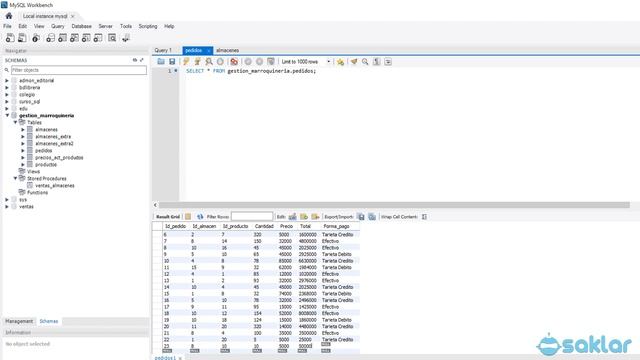Image resolution: width=640 pixels, height=360 pixels.
Task: Toggle continue-on-error execution icon
Action: point(234,62)
